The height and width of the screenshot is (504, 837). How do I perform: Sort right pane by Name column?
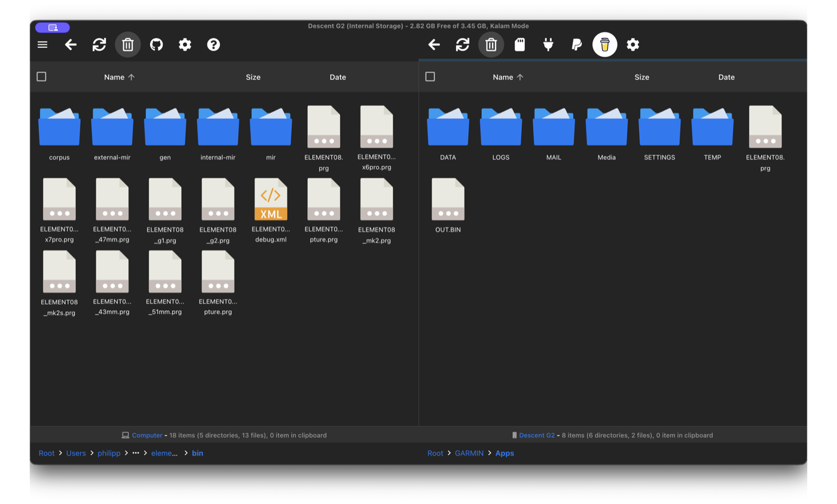coord(508,77)
